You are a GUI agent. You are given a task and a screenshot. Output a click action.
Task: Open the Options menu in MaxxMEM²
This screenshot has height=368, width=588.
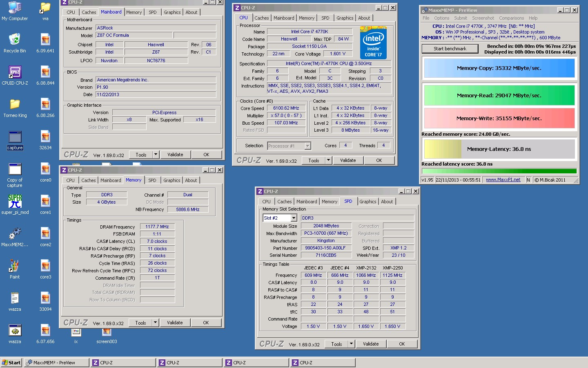click(x=441, y=18)
